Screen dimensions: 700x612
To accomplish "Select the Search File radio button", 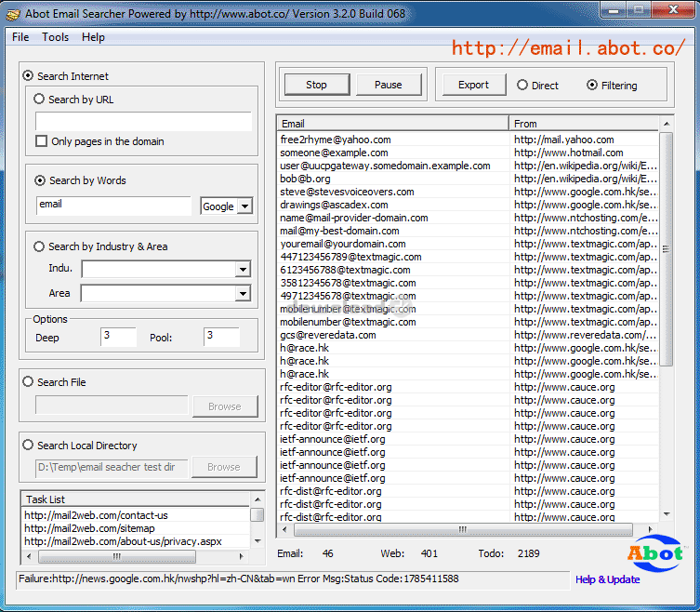I will 28,382.
